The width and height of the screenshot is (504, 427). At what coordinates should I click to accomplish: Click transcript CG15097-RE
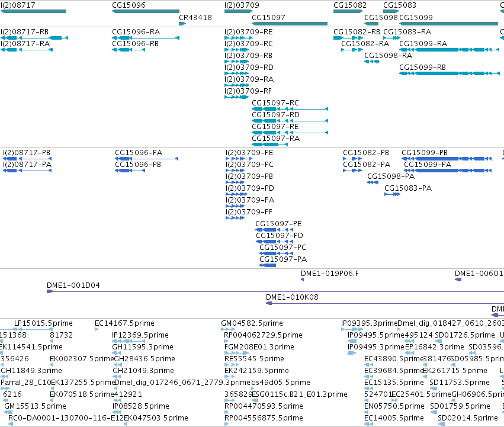click(x=290, y=133)
